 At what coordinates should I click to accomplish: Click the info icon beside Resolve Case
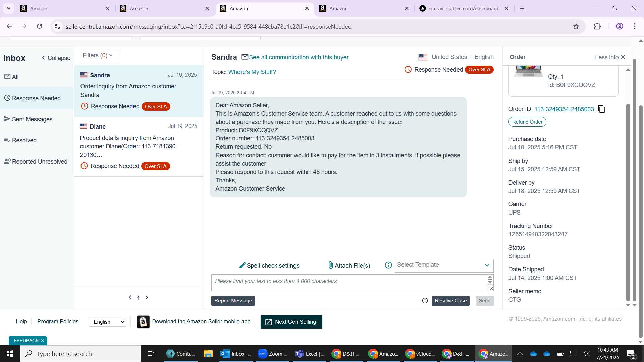pos(425,301)
